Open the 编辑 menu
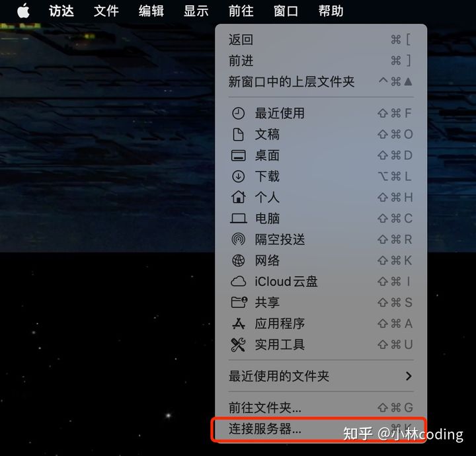Viewport: 476px width, 456px height. tap(151, 11)
